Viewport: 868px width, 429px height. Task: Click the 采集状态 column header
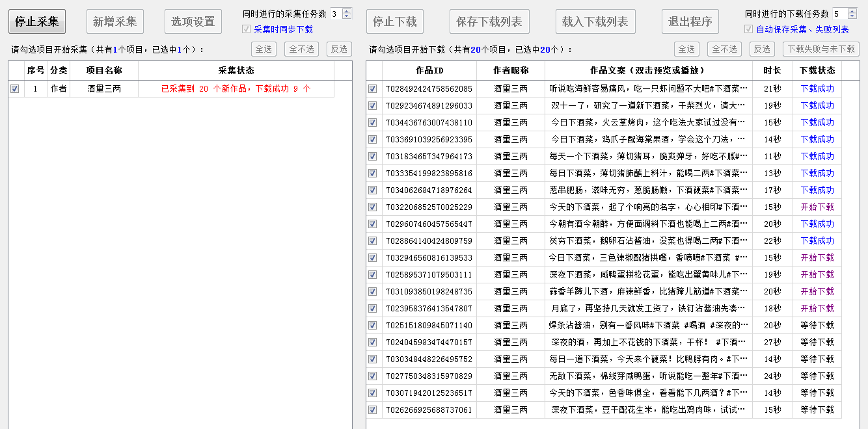pos(236,70)
